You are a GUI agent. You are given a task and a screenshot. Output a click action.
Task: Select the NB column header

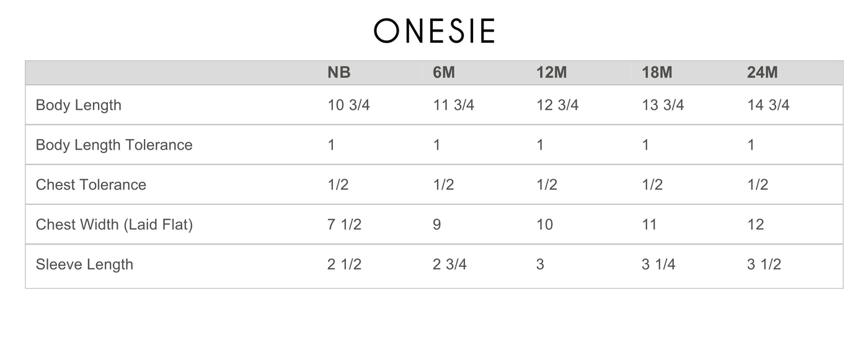pyautogui.click(x=339, y=73)
